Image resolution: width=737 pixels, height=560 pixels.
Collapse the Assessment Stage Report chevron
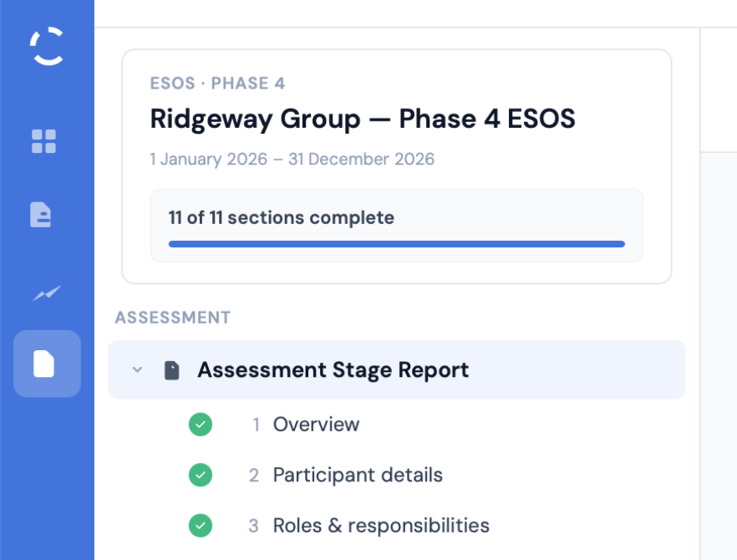click(137, 369)
